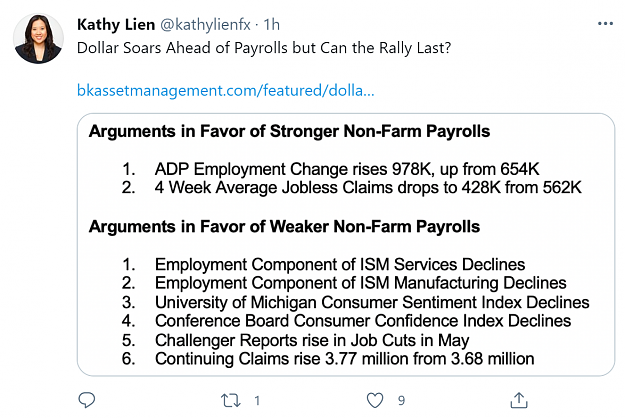Click the Continuing Claims 3.77 million line

[x=344, y=359]
